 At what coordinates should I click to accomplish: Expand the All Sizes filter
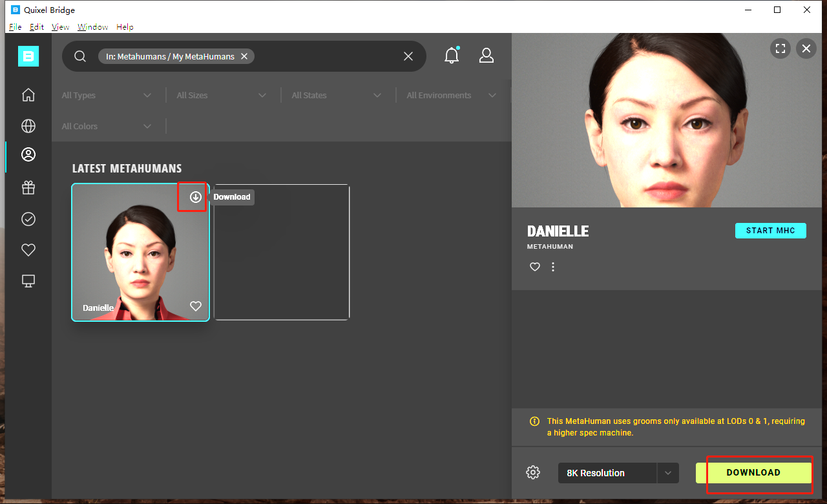coord(222,95)
